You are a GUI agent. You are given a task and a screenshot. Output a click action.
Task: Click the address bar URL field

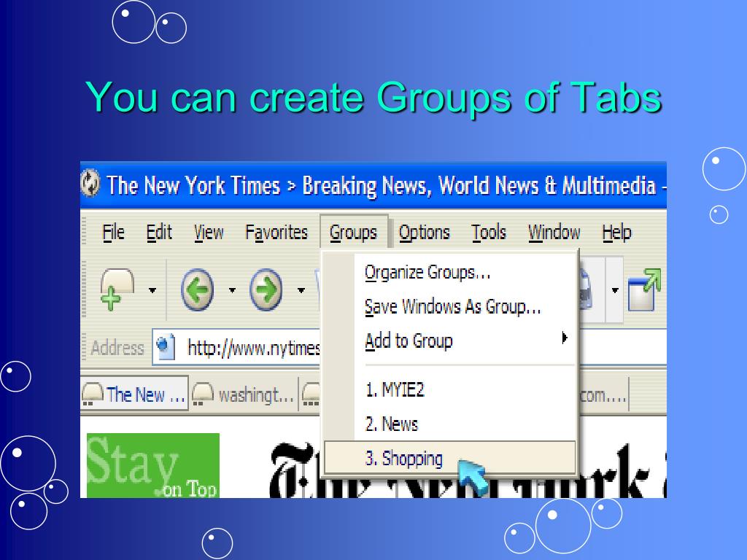point(253,348)
